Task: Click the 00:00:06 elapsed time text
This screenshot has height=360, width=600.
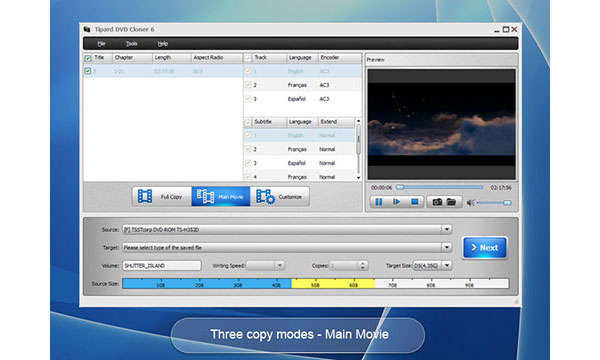Action: [x=382, y=188]
